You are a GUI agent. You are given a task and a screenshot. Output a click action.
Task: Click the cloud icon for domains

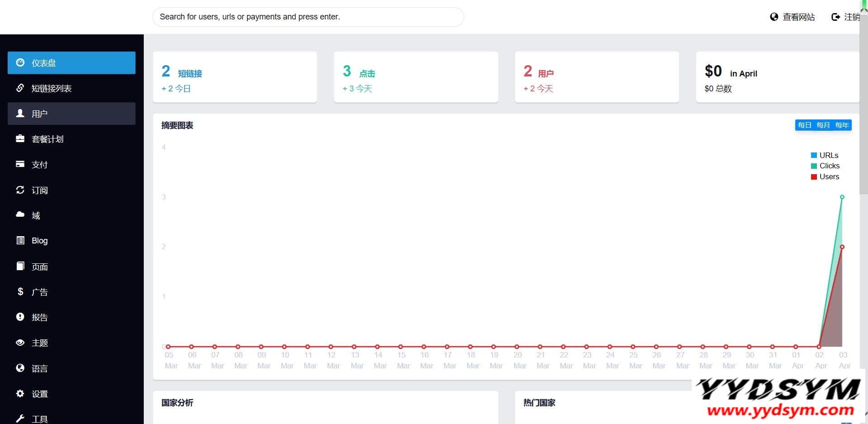tap(20, 214)
